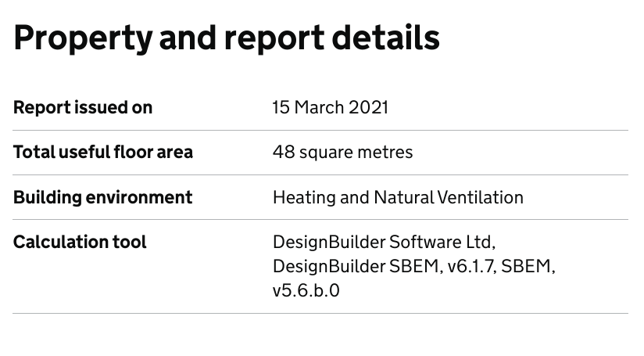Select the 'Building environment' label

click(102, 197)
